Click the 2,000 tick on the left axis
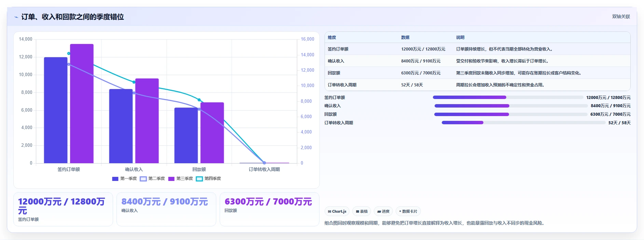Viewport: 644px width, 240px height. pos(27,145)
